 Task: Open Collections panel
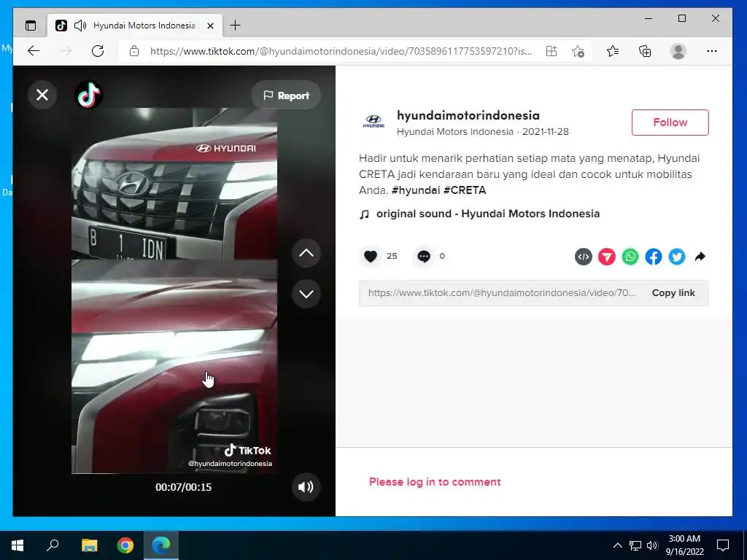tap(645, 51)
